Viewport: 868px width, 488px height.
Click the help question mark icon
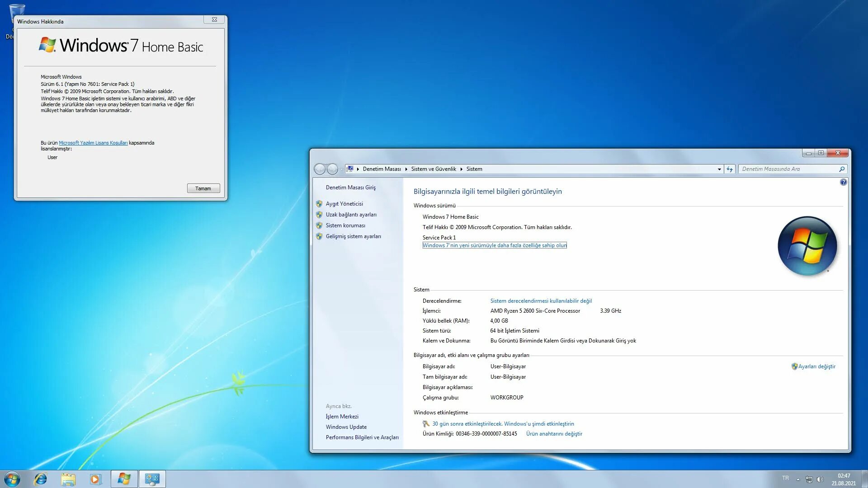843,183
